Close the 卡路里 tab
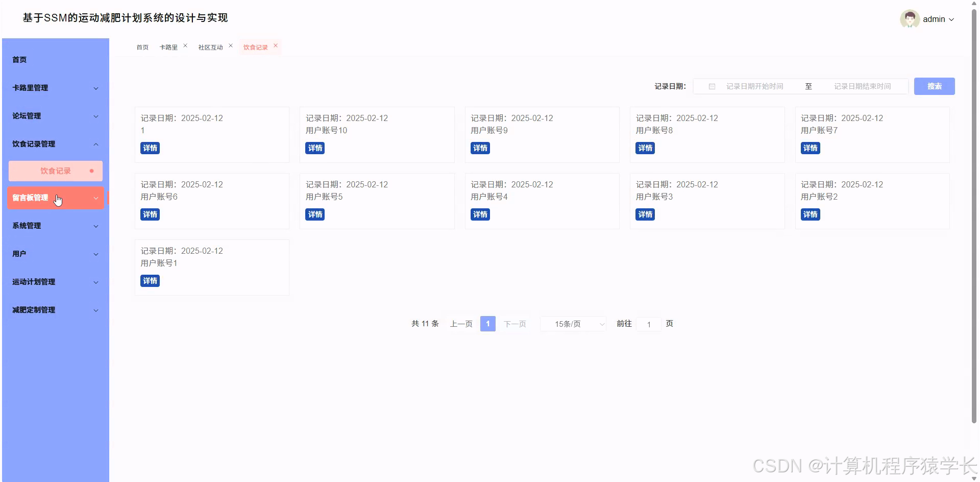The image size is (980, 482). (x=185, y=45)
